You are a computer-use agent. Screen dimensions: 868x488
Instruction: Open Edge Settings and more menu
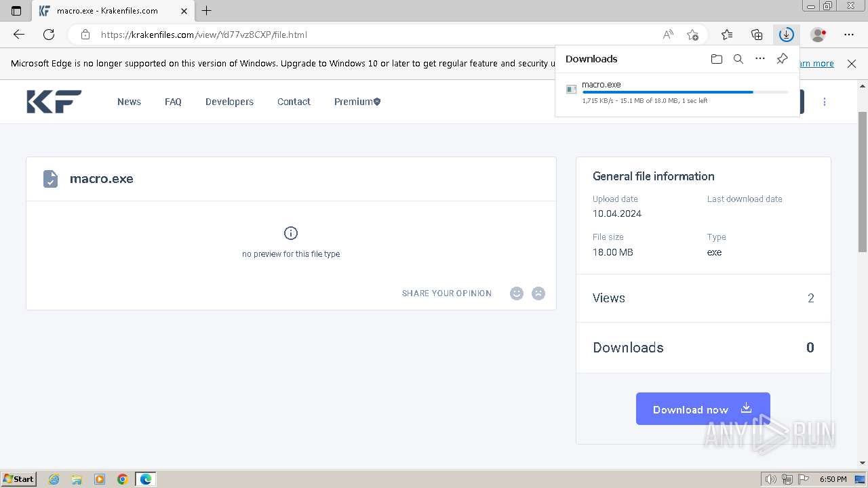point(849,35)
